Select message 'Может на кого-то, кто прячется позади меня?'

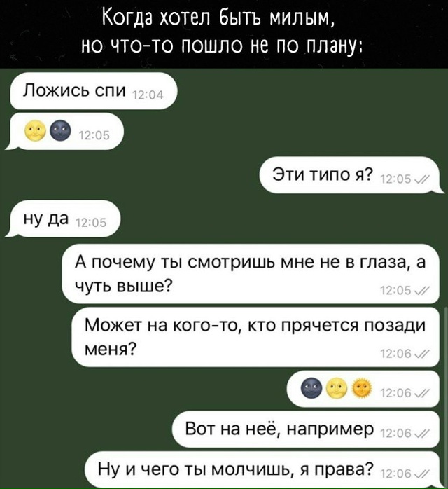255,337
